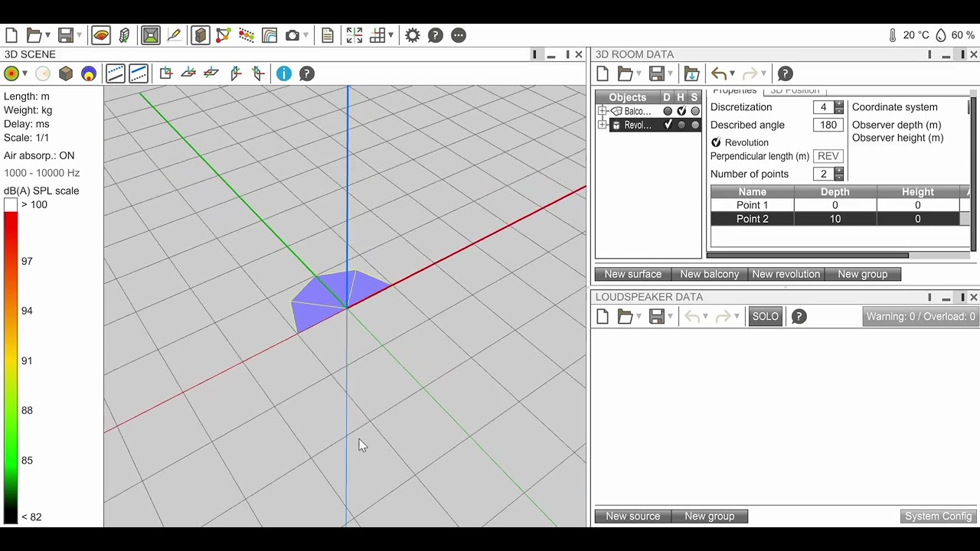Image resolution: width=980 pixels, height=551 pixels.
Task: Click New source button
Action: 633,517
